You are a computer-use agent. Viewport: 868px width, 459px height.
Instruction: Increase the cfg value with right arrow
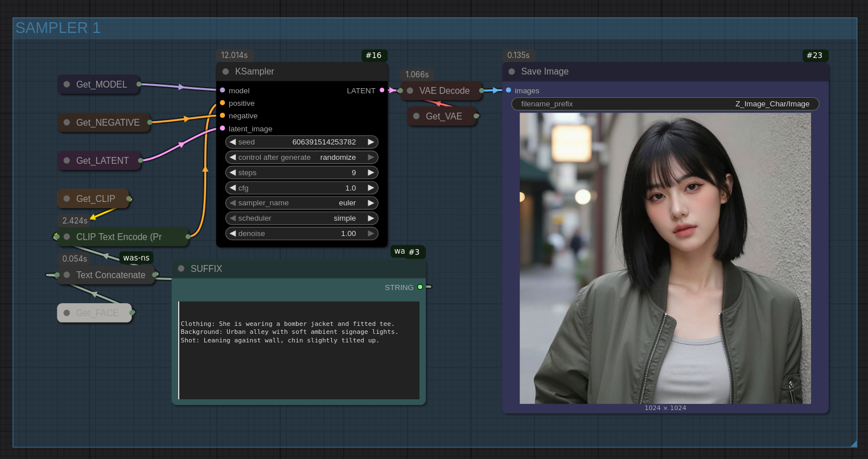[371, 188]
